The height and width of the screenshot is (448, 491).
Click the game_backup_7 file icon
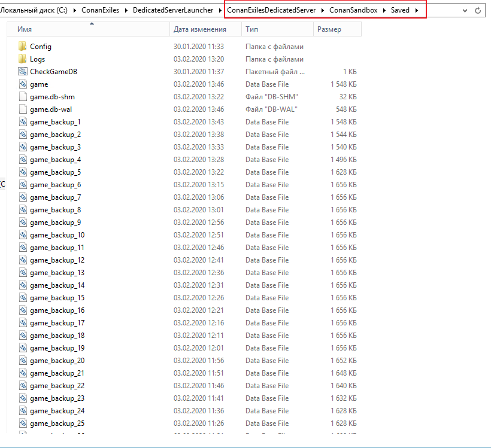click(x=23, y=197)
